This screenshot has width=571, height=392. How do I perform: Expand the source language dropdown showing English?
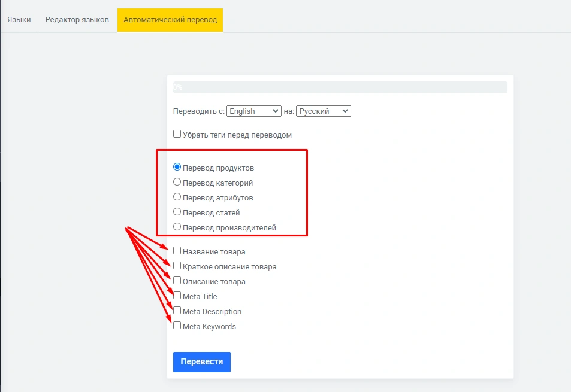point(254,111)
